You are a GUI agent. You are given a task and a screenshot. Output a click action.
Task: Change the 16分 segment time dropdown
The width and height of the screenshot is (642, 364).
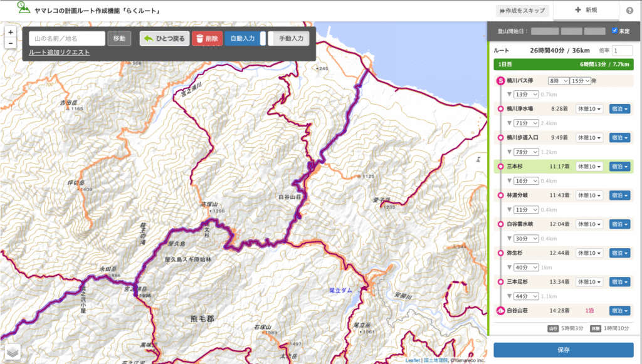click(x=526, y=181)
